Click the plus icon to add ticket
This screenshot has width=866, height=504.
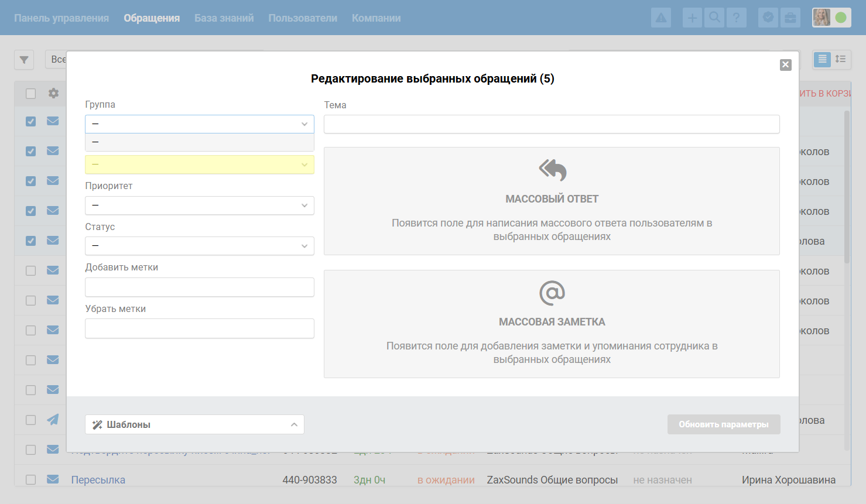pyautogui.click(x=692, y=18)
